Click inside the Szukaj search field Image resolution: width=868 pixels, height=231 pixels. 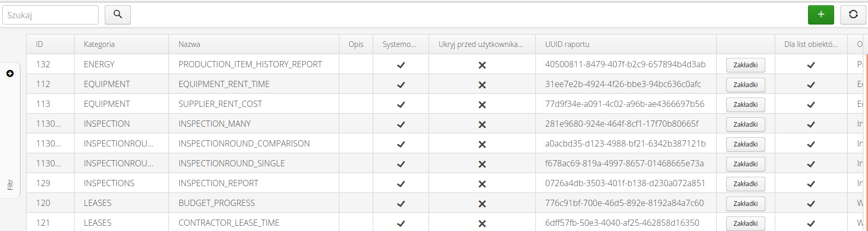point(50,15)
